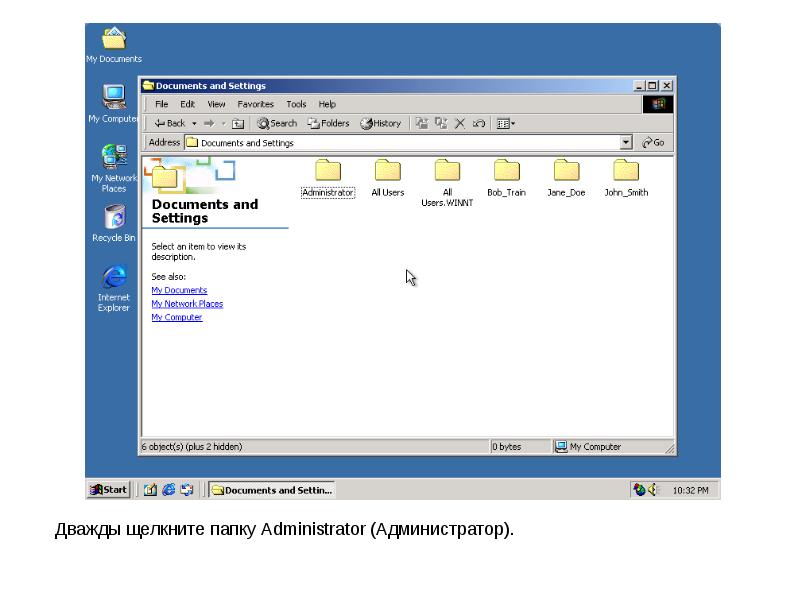Expand the Address bar dropdown arrow

click(x=626, y=143)
